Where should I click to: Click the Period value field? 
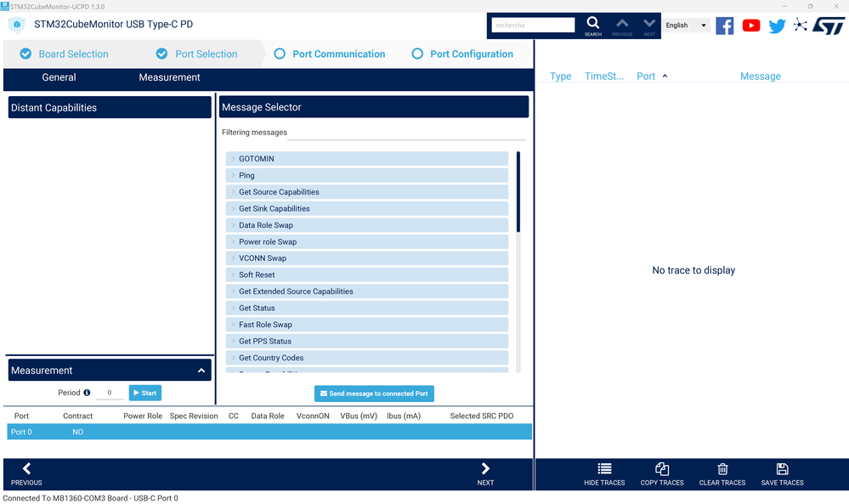point(110,393)
